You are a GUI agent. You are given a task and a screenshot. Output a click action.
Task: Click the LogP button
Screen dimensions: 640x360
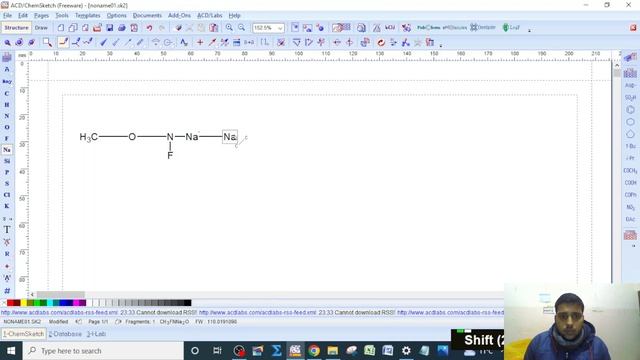point(511,28)
